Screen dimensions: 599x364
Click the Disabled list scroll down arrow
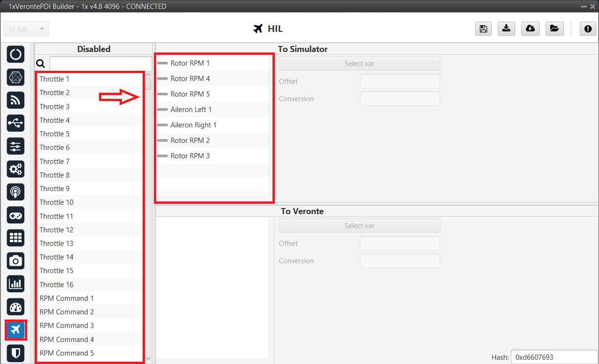tap(148, 359)
